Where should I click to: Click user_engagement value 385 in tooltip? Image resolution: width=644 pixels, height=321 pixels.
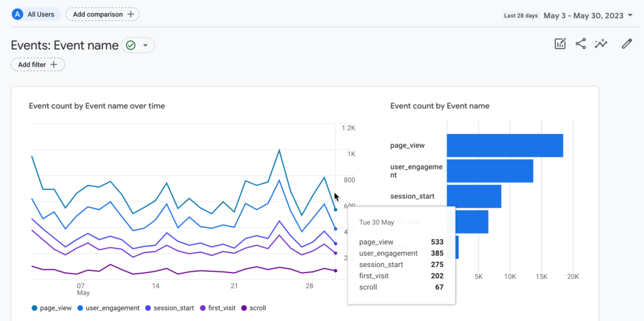click(x=437, y=253)
